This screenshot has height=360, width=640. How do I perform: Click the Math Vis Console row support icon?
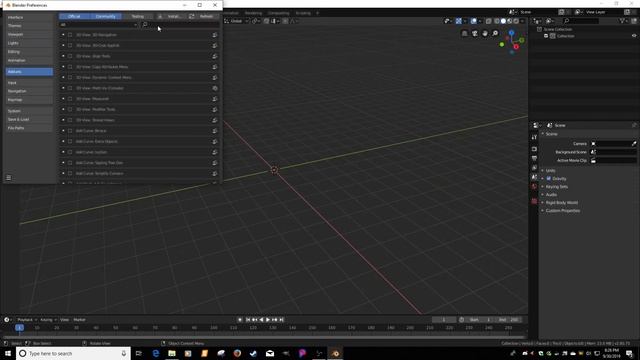click(215, 88)
